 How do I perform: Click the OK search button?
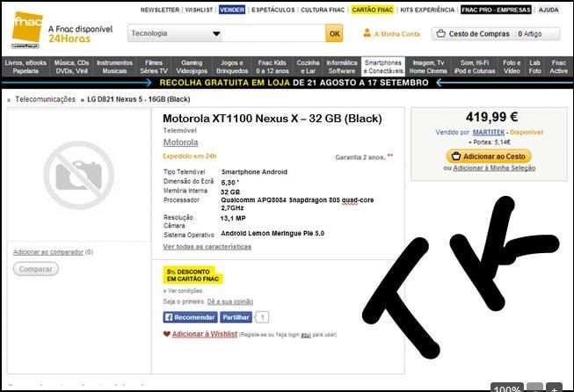(x=334, y=33)
